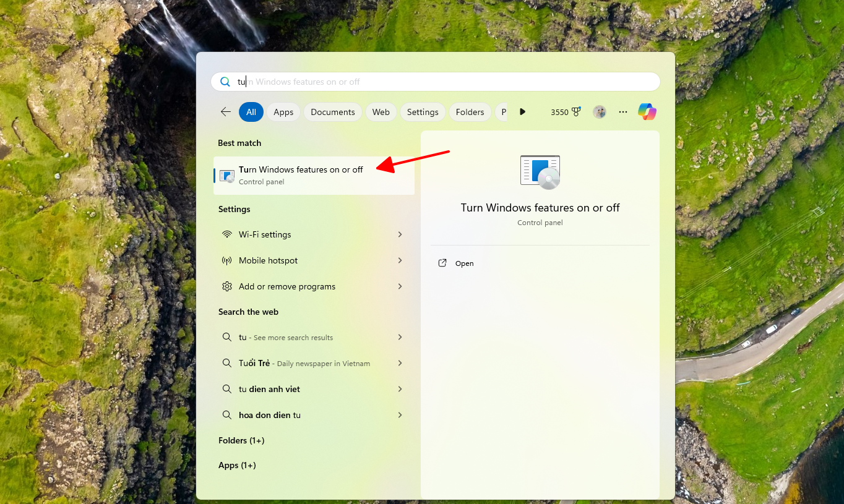Switch to the Settings filter tab
The height and width of the screenshot is (504, 844).
click(x=423, y=112)
